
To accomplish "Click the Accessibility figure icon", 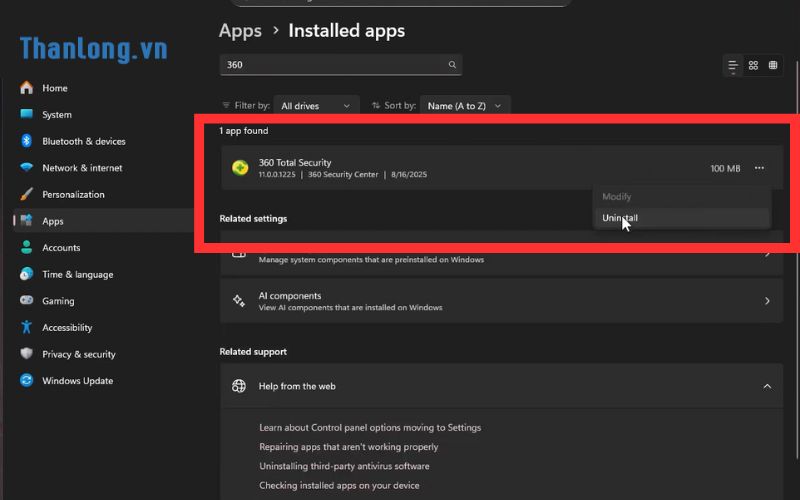I will click(x=27, y=327).
